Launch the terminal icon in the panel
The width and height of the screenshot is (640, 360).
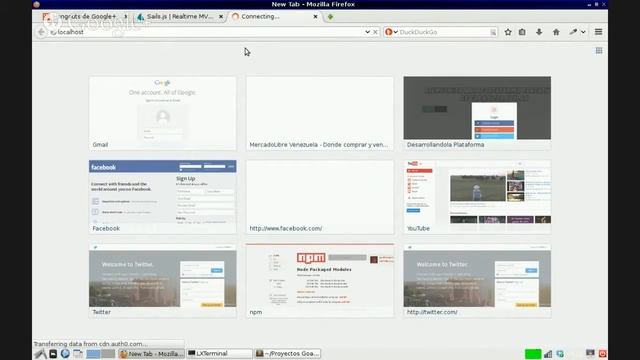point(53,353)
